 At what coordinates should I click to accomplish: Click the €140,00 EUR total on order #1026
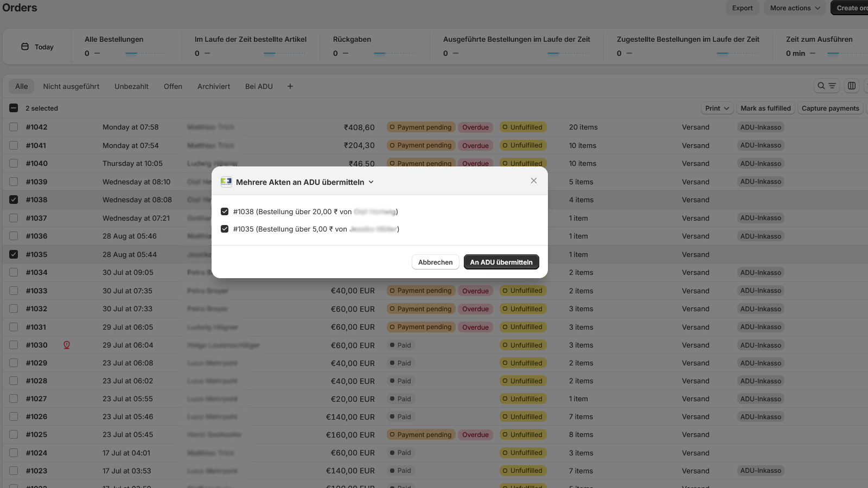click(x=350, y=416)
